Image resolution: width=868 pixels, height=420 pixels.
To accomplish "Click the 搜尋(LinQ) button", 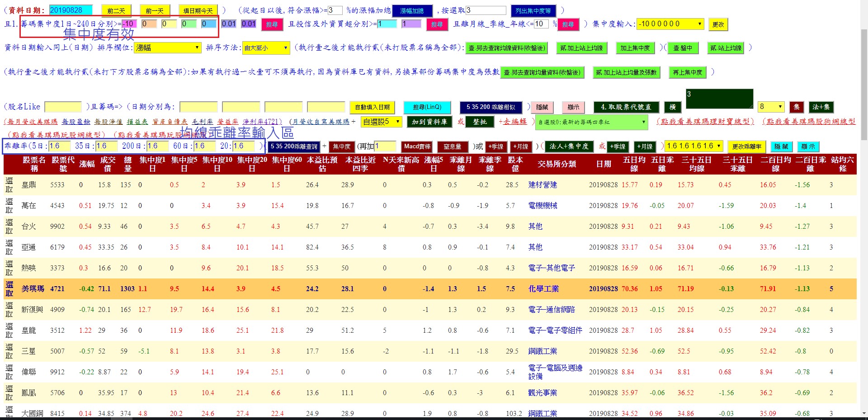I will pyautogui.click(x=427, y=107).
